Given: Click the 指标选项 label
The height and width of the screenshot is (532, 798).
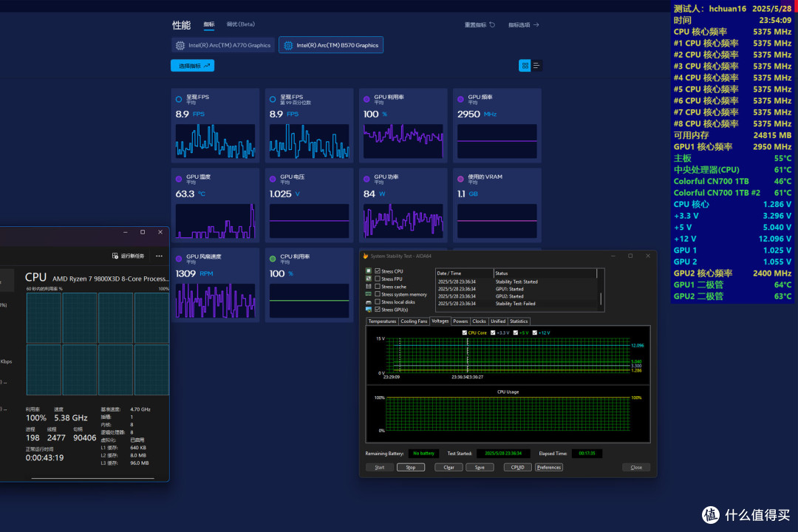Looking at the screenshot, I should (519, 24).
